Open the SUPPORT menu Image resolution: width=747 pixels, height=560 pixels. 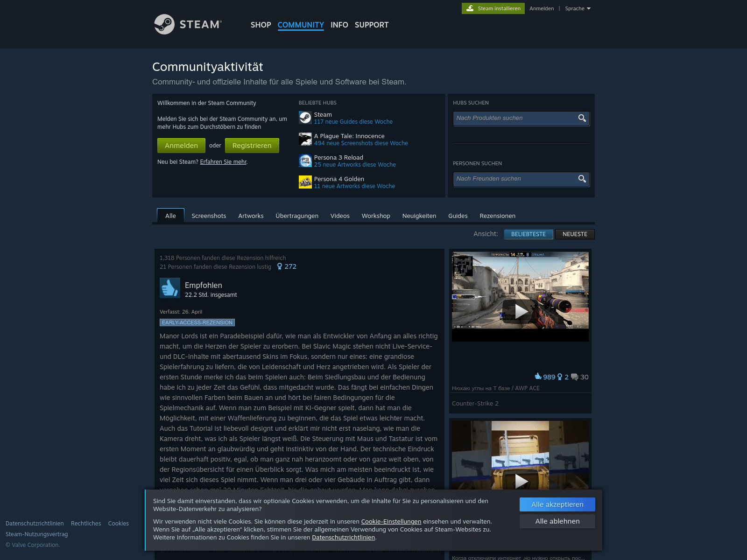tap(372, 25)
